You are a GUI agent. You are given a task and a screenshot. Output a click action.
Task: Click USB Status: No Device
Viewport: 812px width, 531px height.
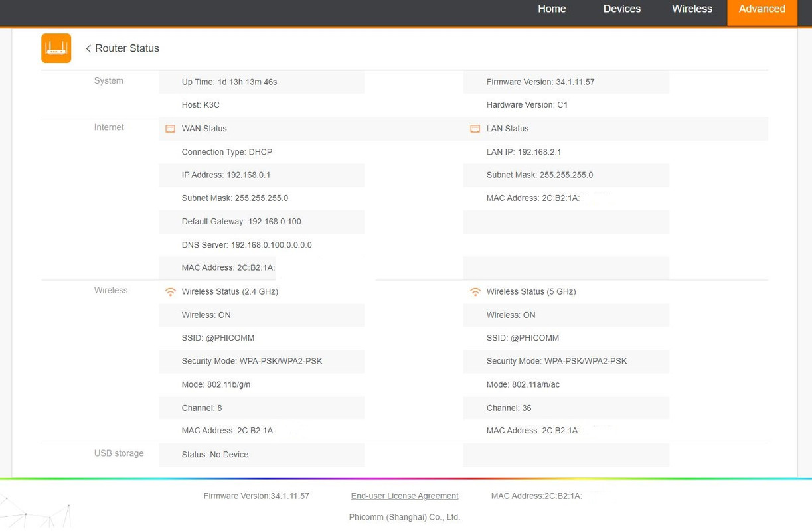[215, 455]
